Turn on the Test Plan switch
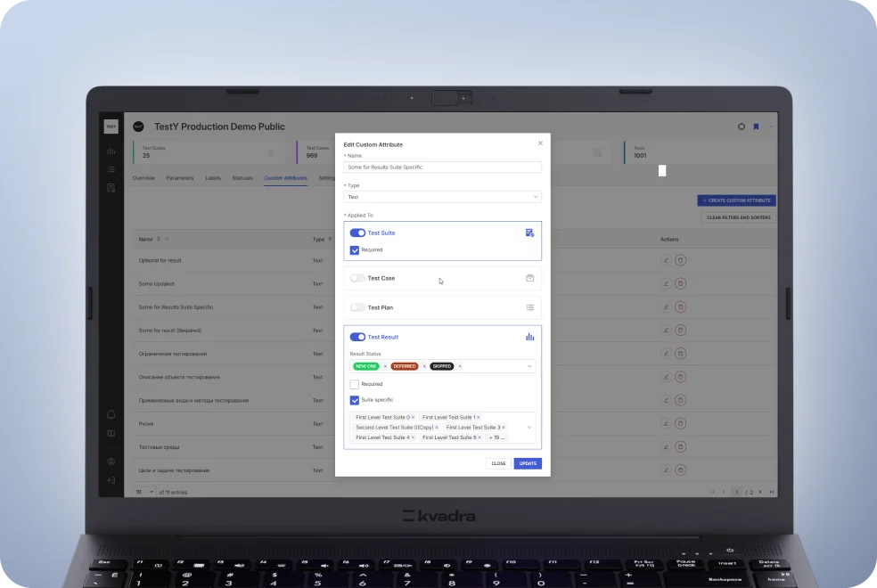The image size is (877, 588). pyautogui.click(x=357, y=307)
